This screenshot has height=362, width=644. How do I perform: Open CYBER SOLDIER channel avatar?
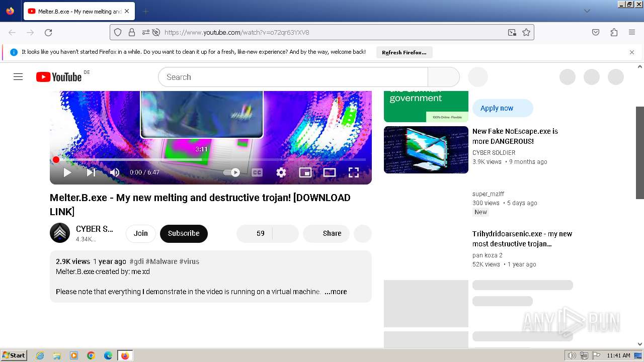[60, 233]
